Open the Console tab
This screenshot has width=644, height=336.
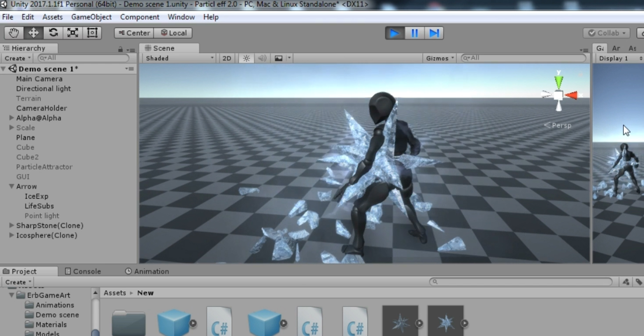(x=83, y=271)
